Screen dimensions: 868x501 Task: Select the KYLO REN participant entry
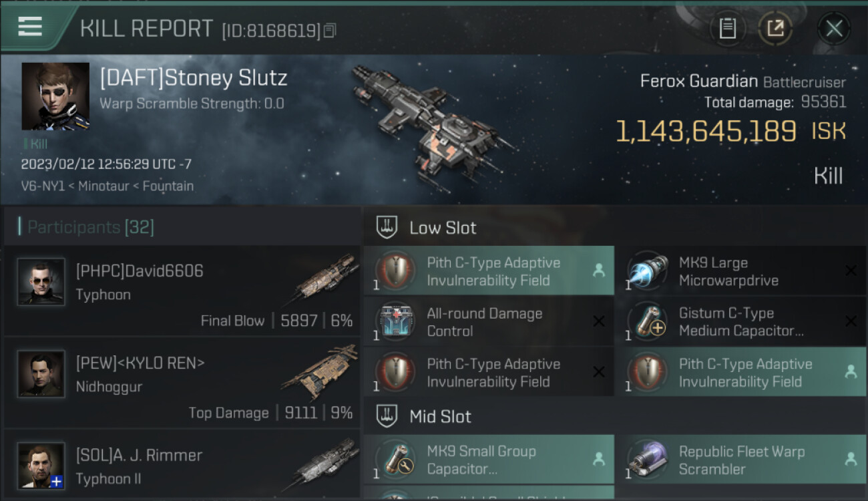point(182,383)
